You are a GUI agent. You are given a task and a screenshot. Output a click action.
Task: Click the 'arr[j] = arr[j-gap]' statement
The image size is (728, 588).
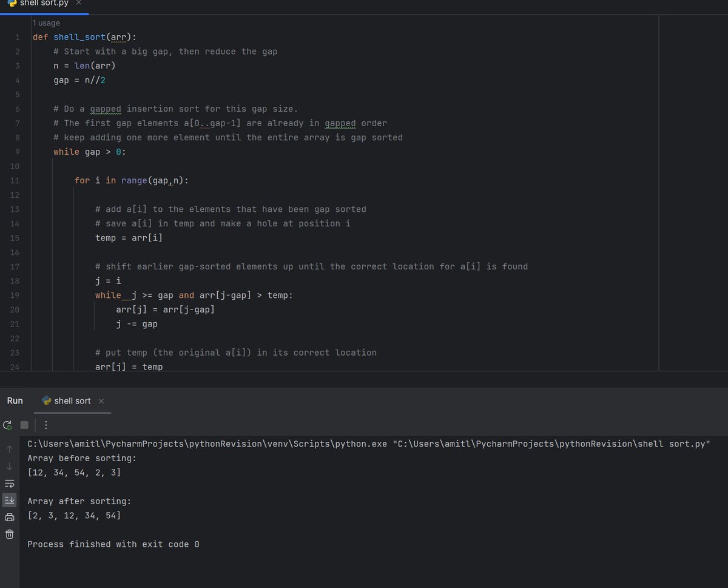tap(165, 309)
